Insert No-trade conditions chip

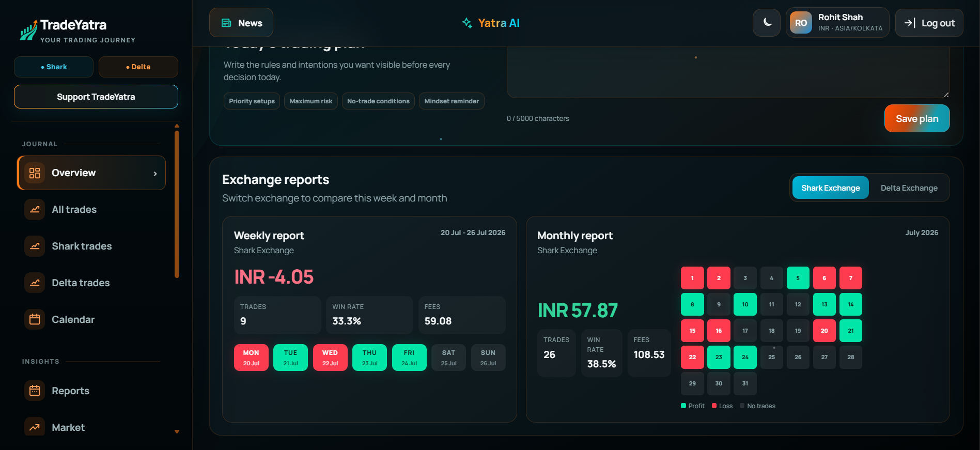[378, 101]
